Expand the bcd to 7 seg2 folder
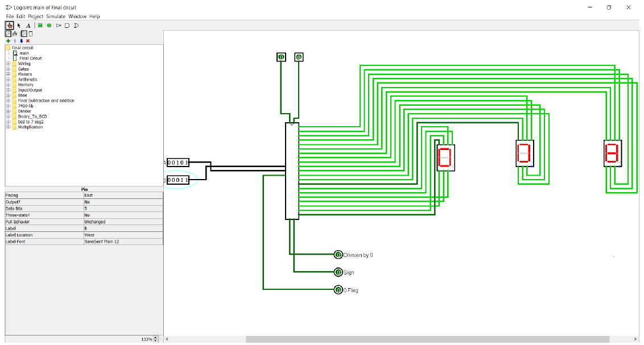Viewport: 644px width, 345px height. pos(8,122)
